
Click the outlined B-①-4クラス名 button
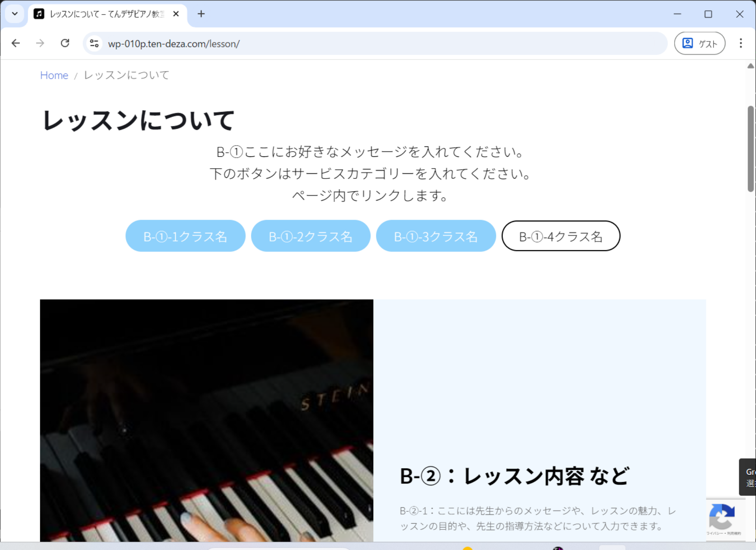pyautogui.click(x=561, y=236)
